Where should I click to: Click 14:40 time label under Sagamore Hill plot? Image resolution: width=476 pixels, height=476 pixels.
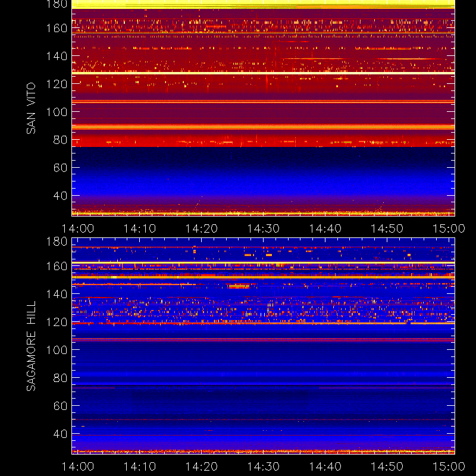coord(325,466)
